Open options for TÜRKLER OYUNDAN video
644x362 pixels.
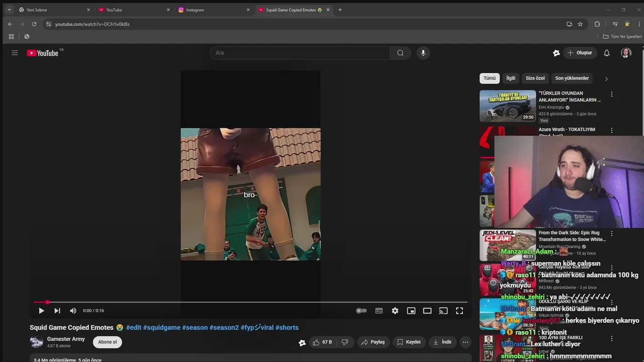[x=612, y=95]
